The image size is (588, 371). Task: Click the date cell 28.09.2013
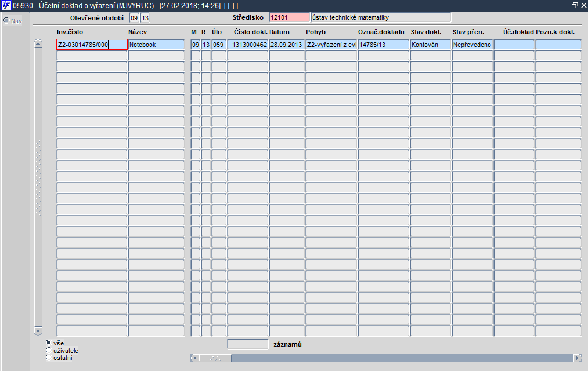click(287, 45)
